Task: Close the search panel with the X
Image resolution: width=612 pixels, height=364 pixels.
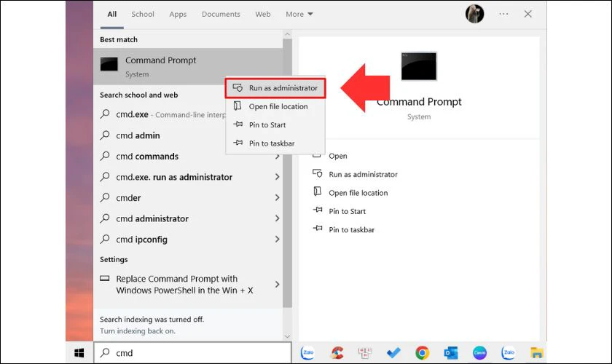Action: click(527, 14)
